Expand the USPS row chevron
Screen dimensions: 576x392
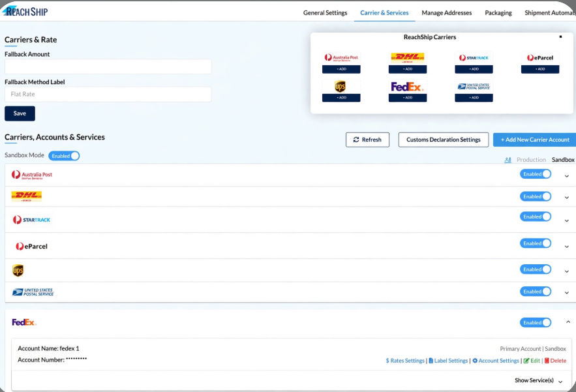point(567,293)
